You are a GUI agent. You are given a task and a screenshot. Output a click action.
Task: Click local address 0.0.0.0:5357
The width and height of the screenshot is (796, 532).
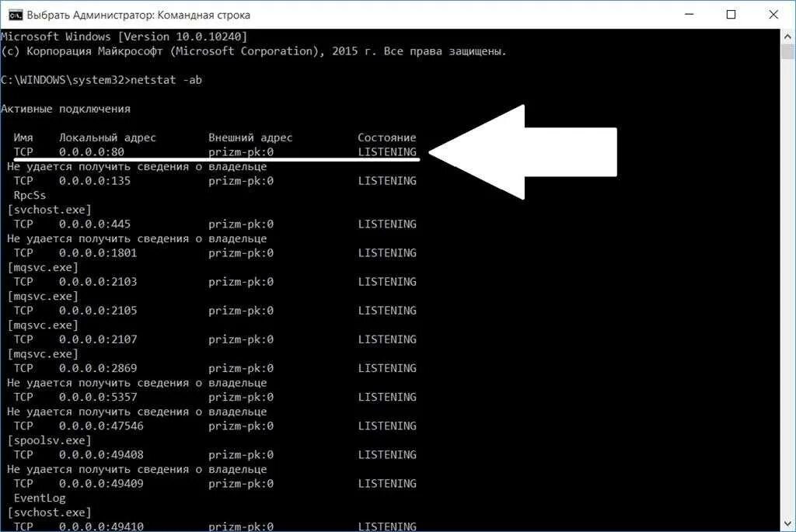pos(98,397)
